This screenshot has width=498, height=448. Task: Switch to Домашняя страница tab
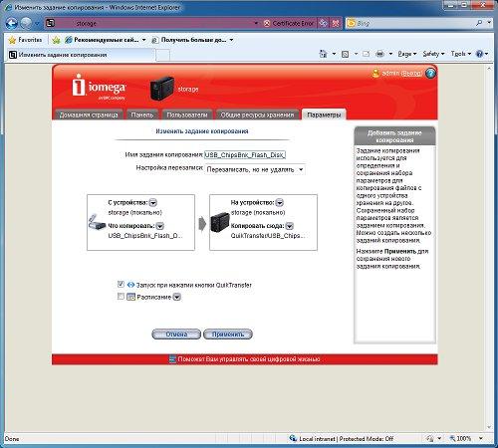point(88,114)
